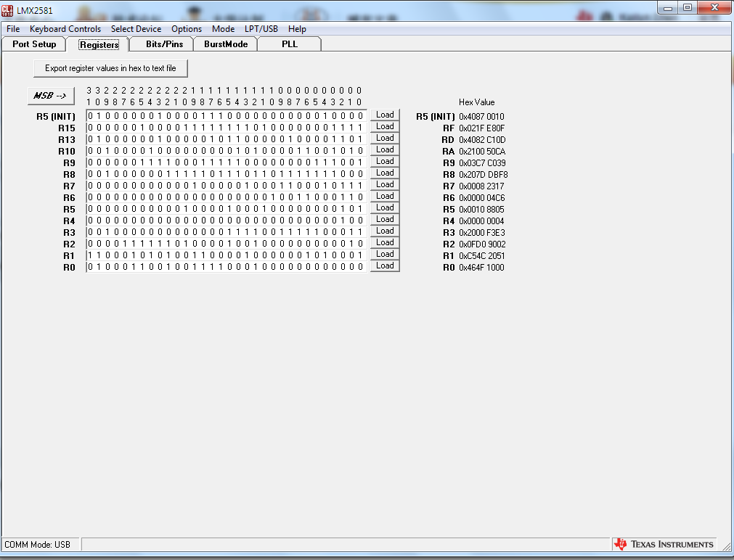The width and height of the screenshot is (734, 560).
Task: Load the R1 register
Action: point(385,254)
